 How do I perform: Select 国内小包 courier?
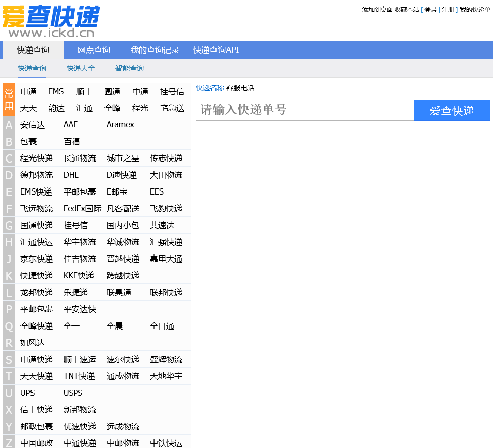pyautogui.click(x=123, y=225)
